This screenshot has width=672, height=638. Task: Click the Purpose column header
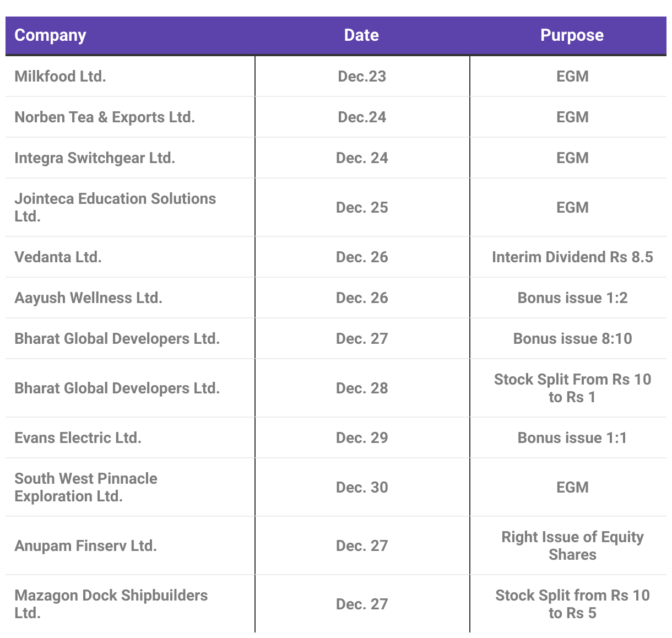pyautogui.click(x=572, y=35)
